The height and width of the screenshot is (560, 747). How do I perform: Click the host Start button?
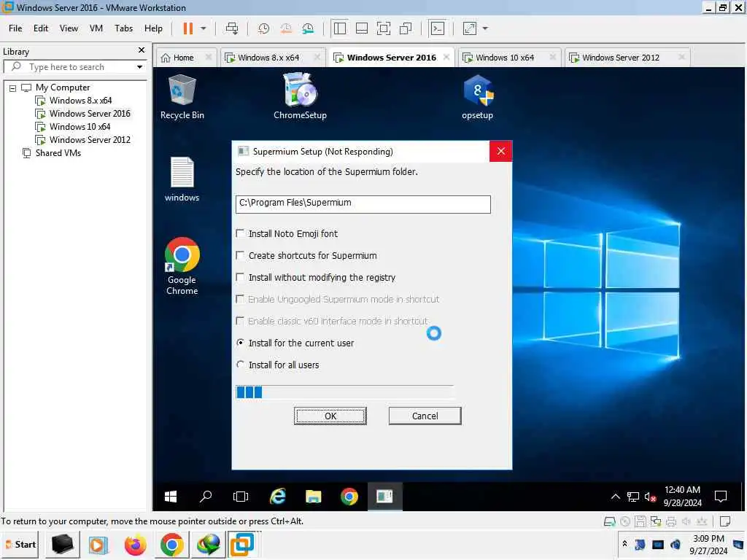pyautogui.click(x=20, y=544)
